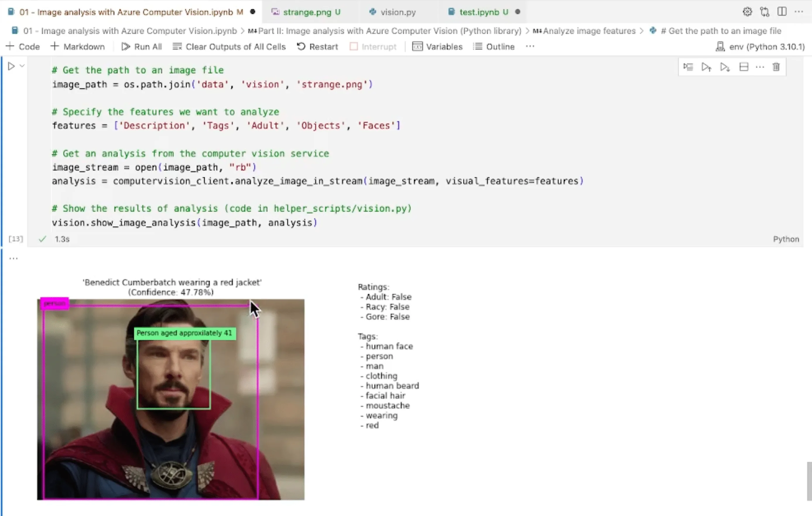This screenshot has width=812, height=516.
Task: Add a new Code cell
Action: (x=23, y=47)
